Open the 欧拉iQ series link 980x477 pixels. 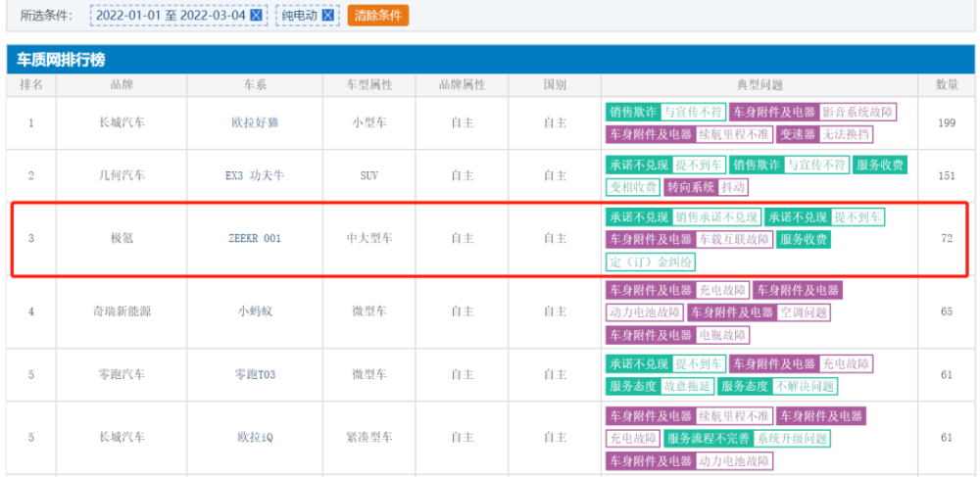[x=255, y=437]
